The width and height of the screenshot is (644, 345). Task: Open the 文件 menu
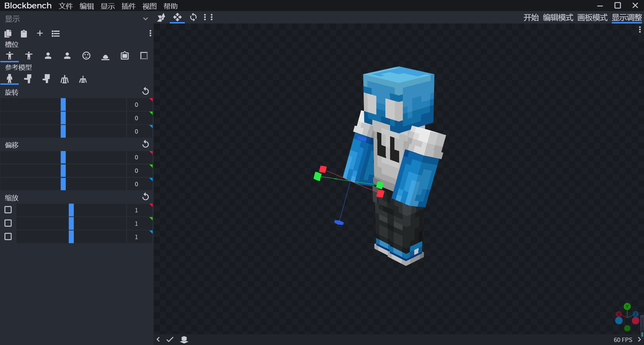(65, 6)
